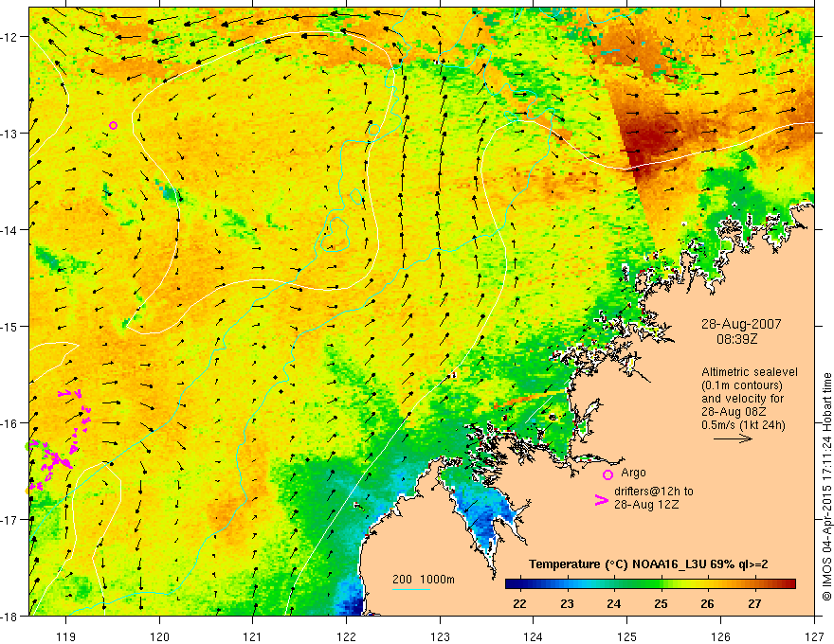
Task: Click the longitude axis label '125'
Action: [627, 636]
